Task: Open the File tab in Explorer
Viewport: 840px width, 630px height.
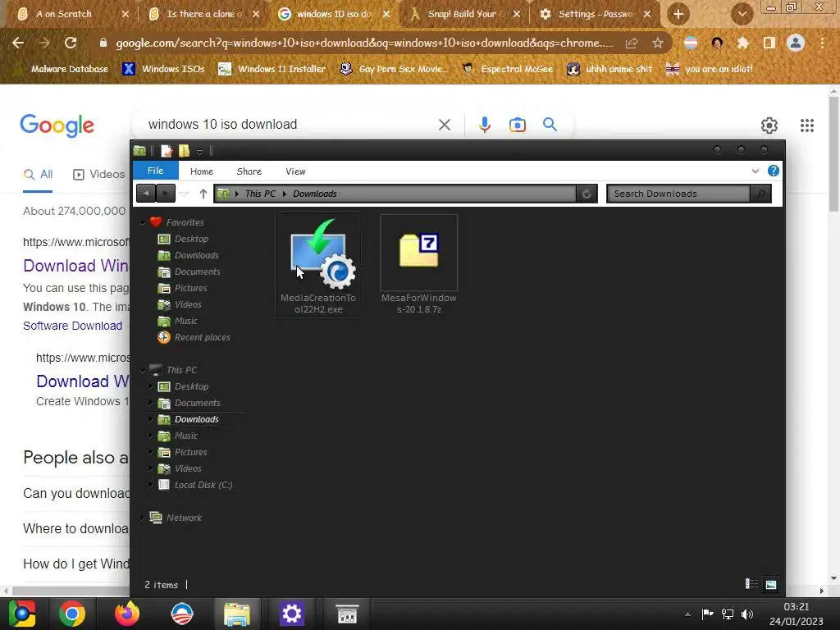Action: (155, 171)
